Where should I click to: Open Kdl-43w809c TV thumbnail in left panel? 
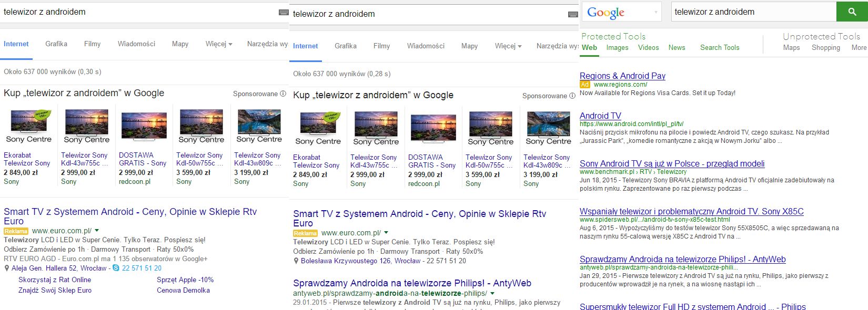[259, 127]
